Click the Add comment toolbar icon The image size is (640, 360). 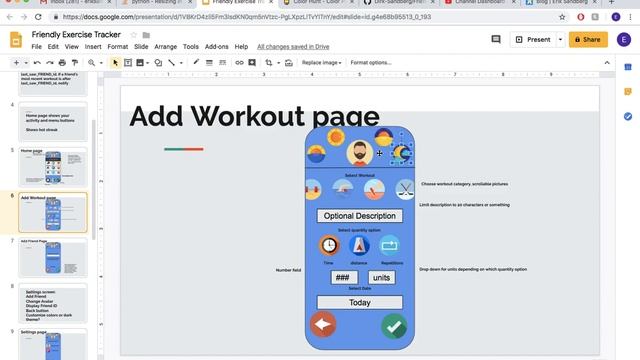(252, 63)
